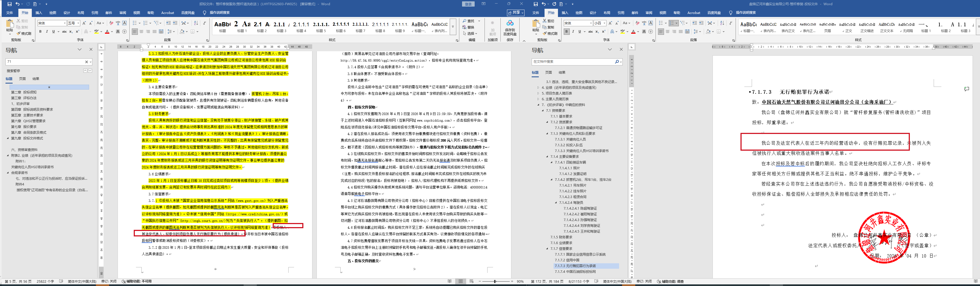The width and height of the screenshot is (980, 286).
Task: Click the Undo icon in the left Word window
Action: point(17,4)
